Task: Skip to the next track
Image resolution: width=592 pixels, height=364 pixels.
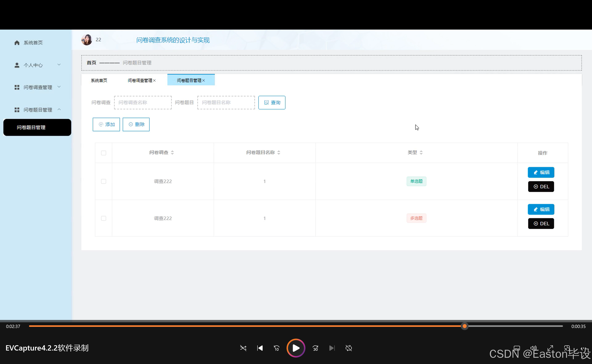Action: click(x=332, y=348)
